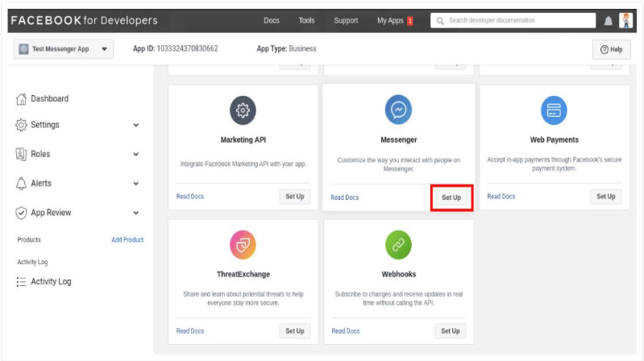Click the FACEBOOK for Developers logo

(84, 20)
